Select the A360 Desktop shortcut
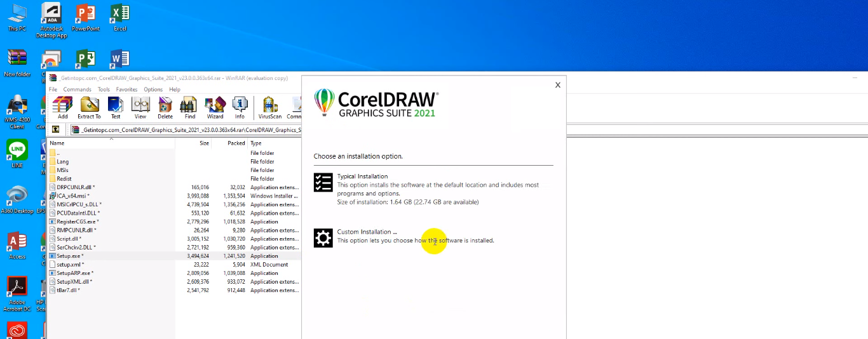The height and width of the screenshot is (339, 868). tap(17, 199)
